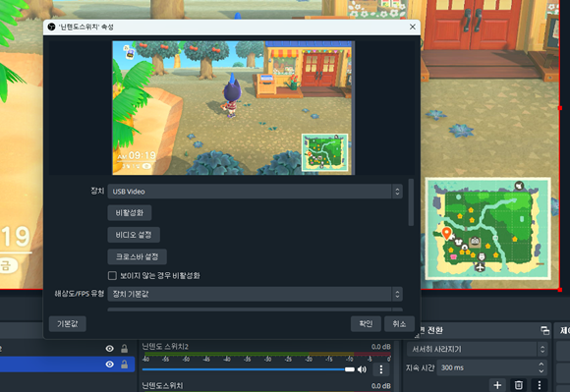Click the 닌텐도 스위치2 mixer label
570x392 pixels.
click(x=165, y=347)
